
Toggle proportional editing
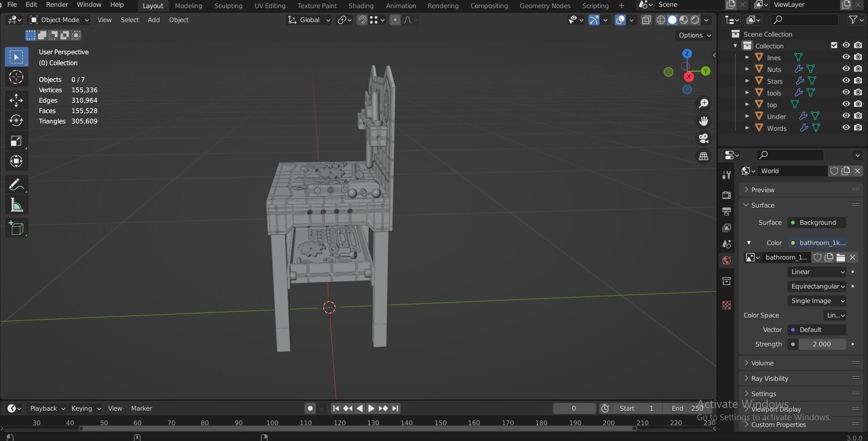[x=395, y=20]
